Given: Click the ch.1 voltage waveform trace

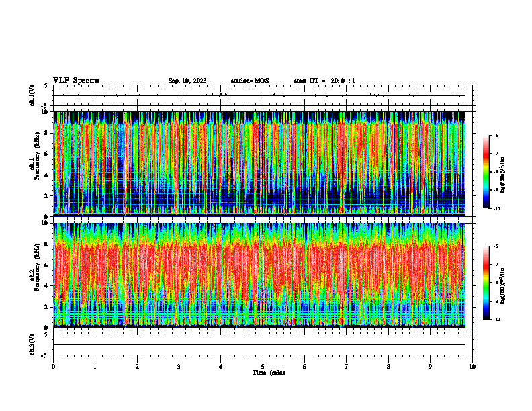Looking at the screenshot, I should (x=259, y=95).
